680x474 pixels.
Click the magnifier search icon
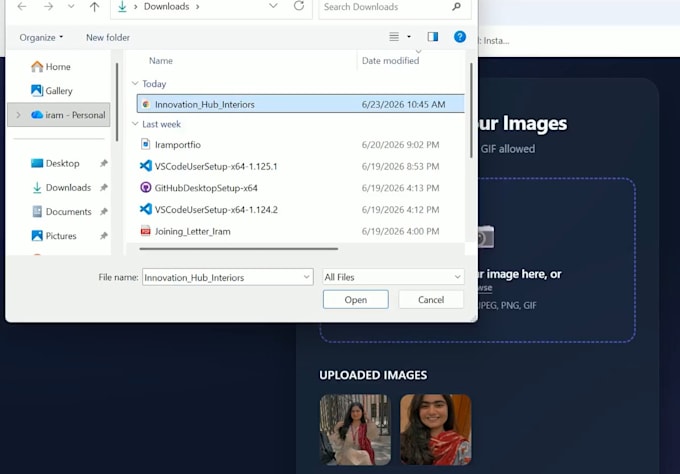456,7
